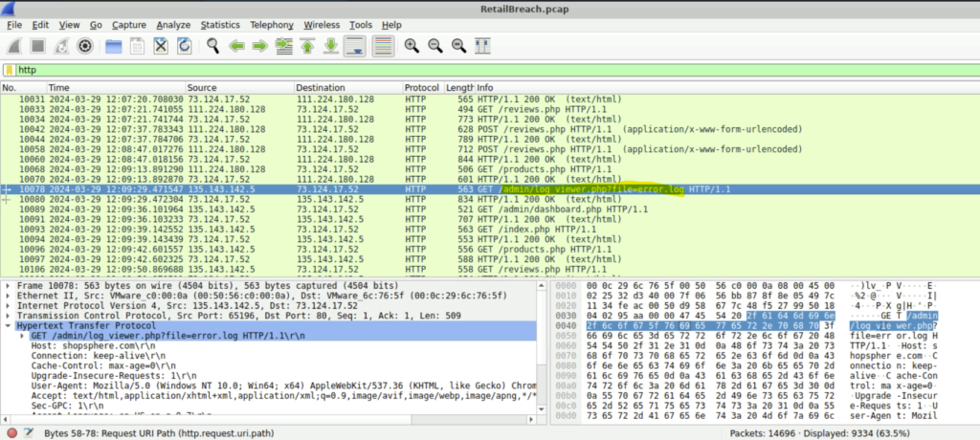Screen dimensions: 980x440
Task: Reload the capture file
Action: pyautogui.click(x=184, y=45)
